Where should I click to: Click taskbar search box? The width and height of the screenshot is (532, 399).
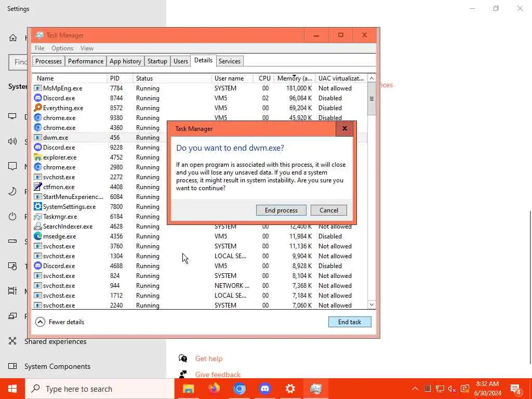pyautogui.click(x=100, y=389)
